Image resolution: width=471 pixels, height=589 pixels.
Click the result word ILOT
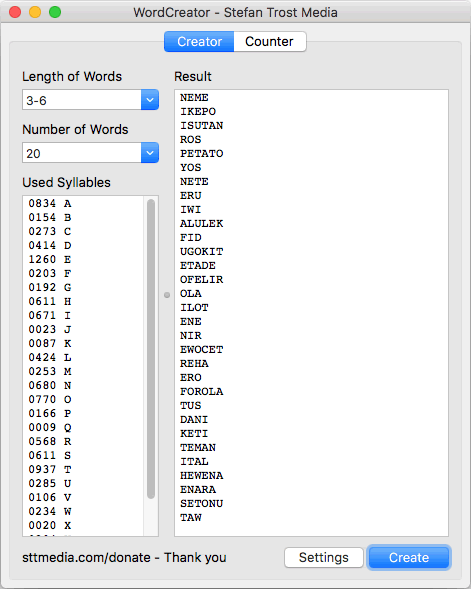tap(194, 308)
